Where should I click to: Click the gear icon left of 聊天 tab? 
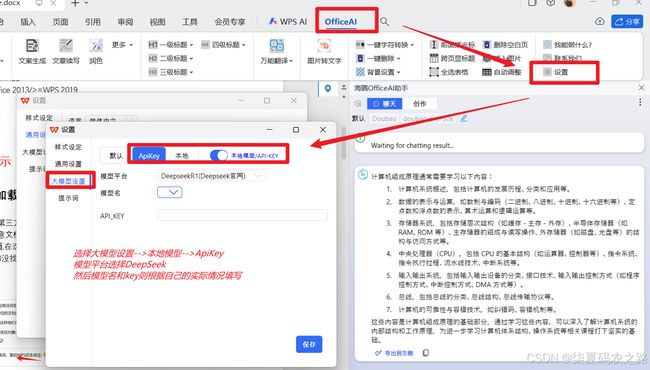pos(358,104)
